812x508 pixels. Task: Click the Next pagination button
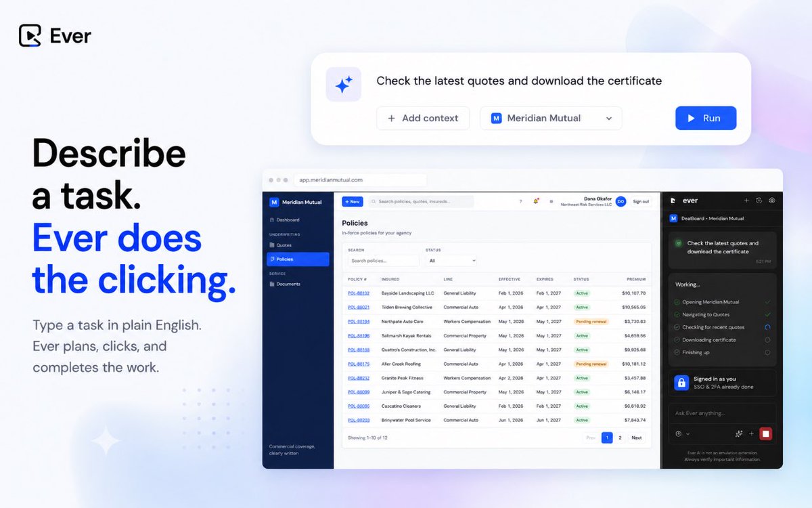637,438
